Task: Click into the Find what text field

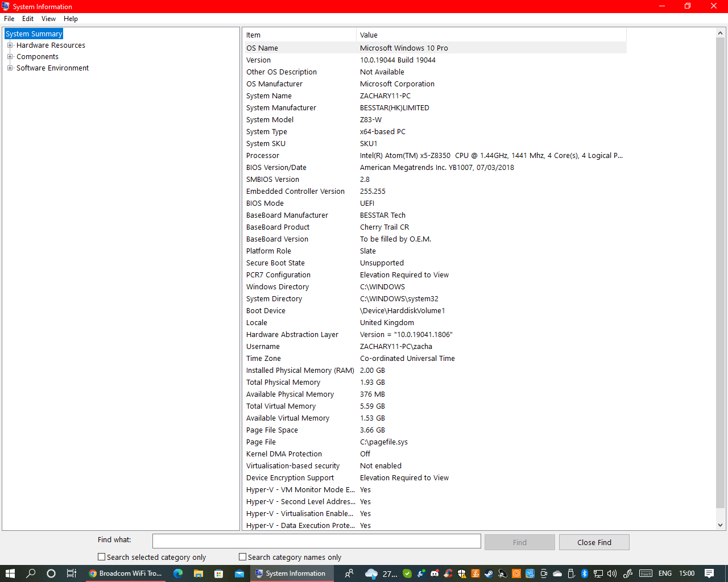Action: [317, 541]
